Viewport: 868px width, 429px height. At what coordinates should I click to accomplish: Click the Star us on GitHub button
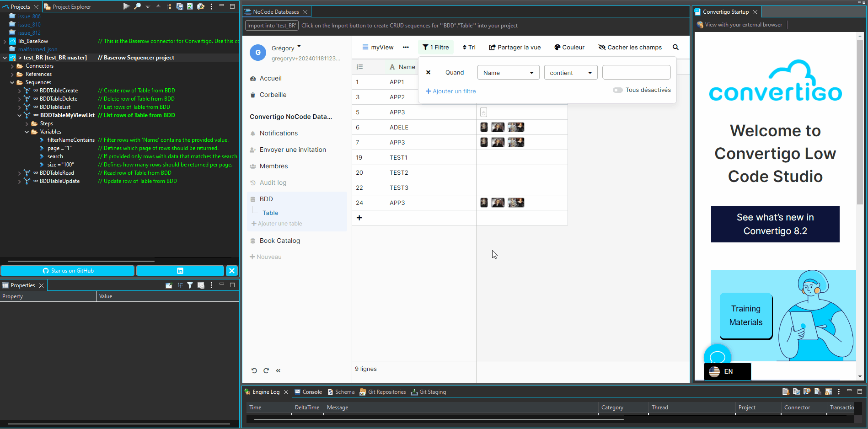(68, 271)
